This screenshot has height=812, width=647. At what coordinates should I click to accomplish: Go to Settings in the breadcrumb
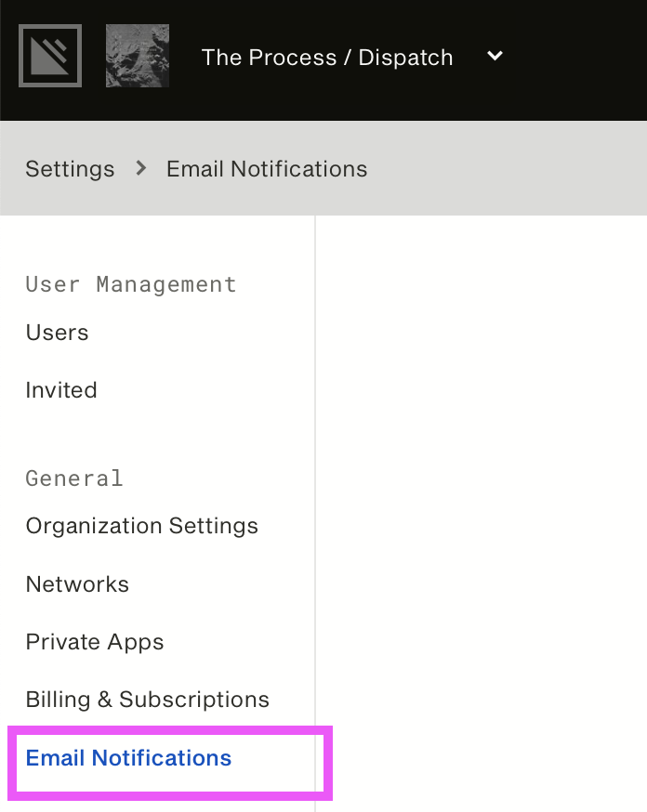tap(70, 169)
